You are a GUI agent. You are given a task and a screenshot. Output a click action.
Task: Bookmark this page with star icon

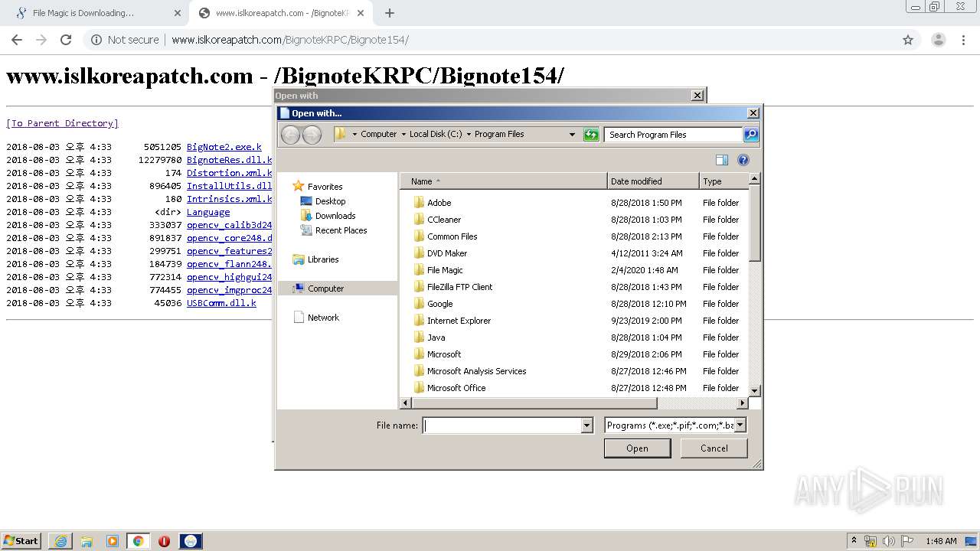click(x=908, y=40)
